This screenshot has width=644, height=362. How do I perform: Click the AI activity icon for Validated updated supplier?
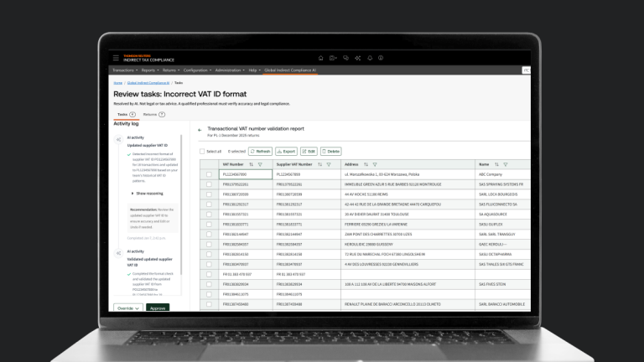point(118,253)
